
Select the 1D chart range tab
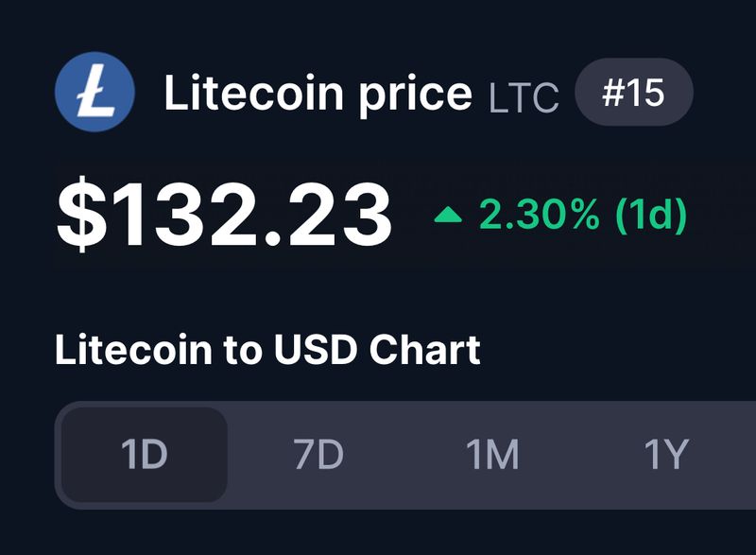(145, 456)
